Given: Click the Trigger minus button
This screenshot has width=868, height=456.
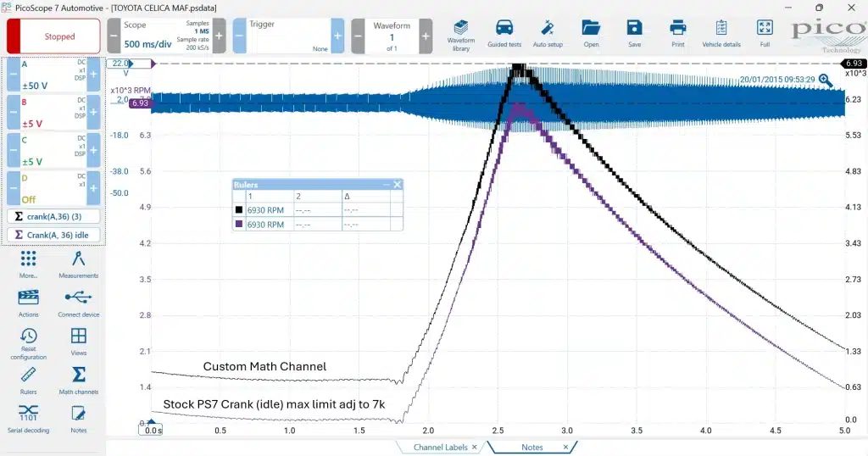Looking at the screenshot, I should click(239, 36).
